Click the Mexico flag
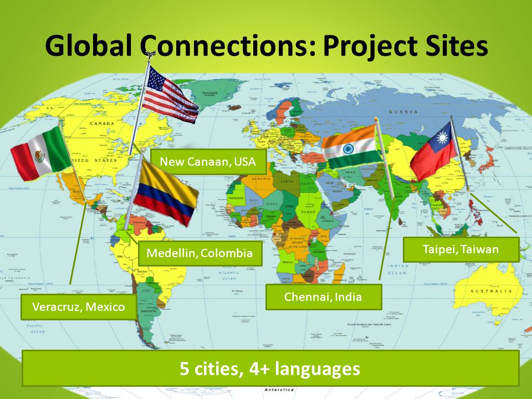Image resolution: width=532 pixels, height=399 pixels. pos(42,154)
